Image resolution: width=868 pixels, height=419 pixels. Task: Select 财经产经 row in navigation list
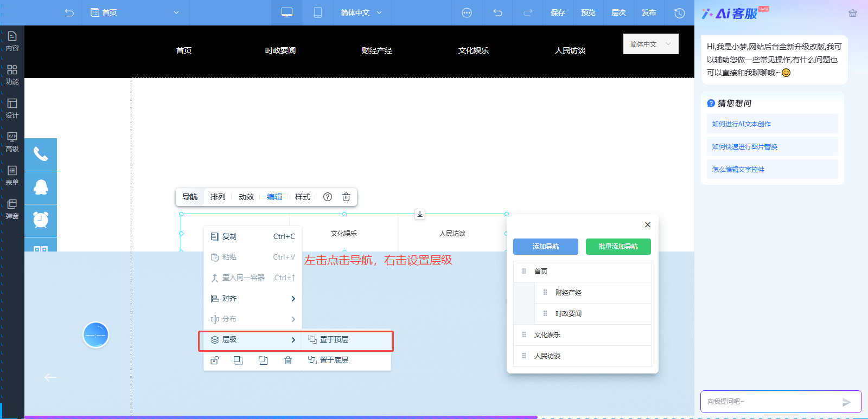pyautogui.click(x=593, y=293)
